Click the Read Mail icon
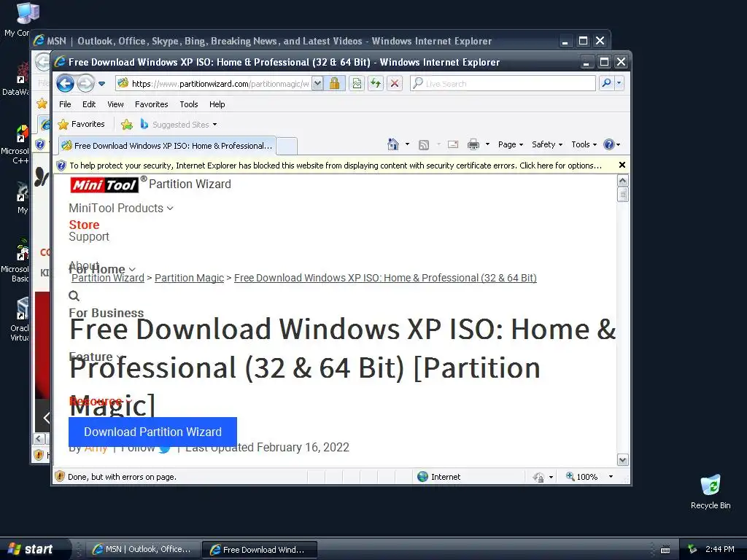Image resolution: width=747 pixels, height=560 pixels. pos(453,144)
